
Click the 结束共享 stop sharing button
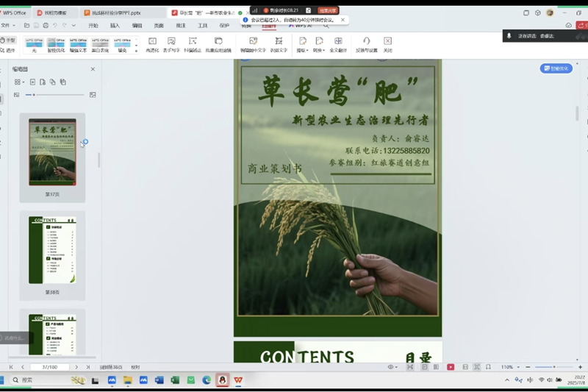point(328,10)
